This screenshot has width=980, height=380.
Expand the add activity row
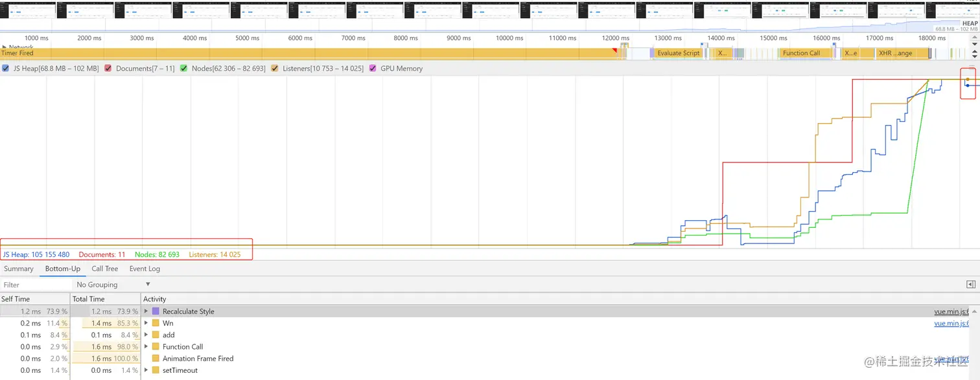146,335
